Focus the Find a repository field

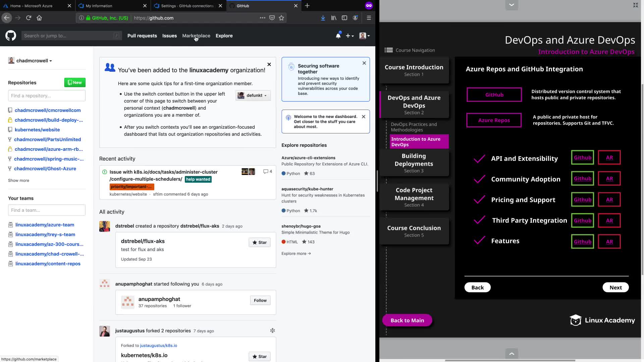[47, 96]
